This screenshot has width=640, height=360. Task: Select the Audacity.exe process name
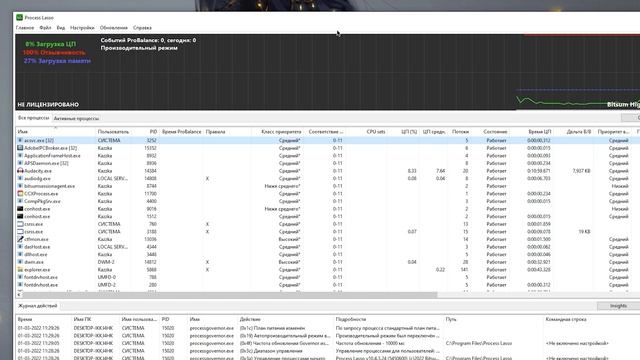[38, 171]
